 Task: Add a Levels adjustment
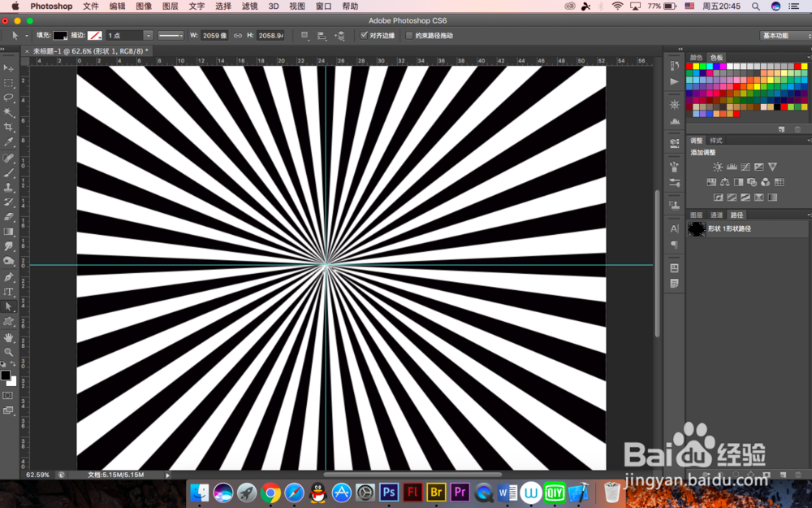coord(732,167)
